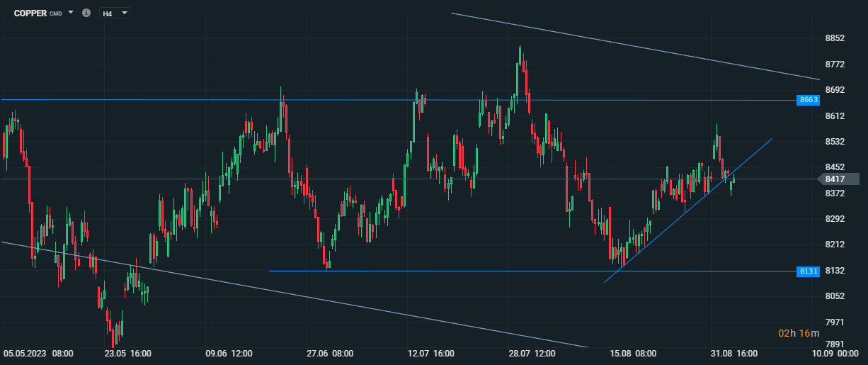The width and height of the screenshot is (868, 365).
Task: Click the 8052 price axis label
Action: 835,296
